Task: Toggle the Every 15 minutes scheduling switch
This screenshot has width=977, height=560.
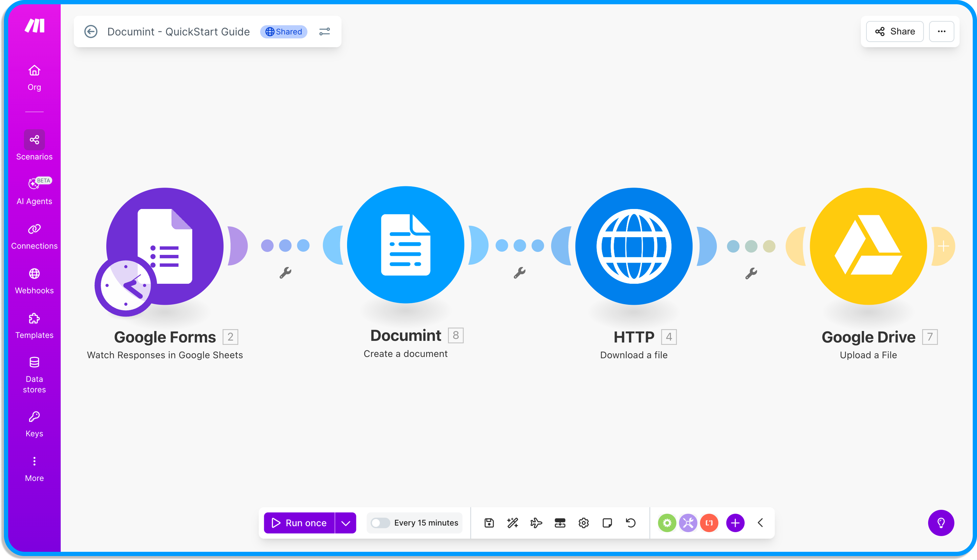Action: pyautogui.click(x=380, y=523)
